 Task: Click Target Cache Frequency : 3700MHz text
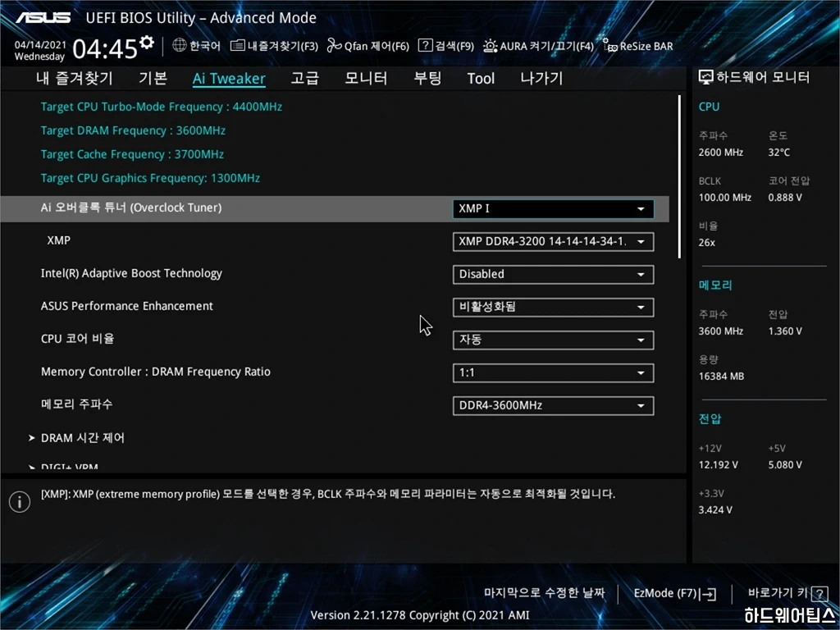point(132,154)
